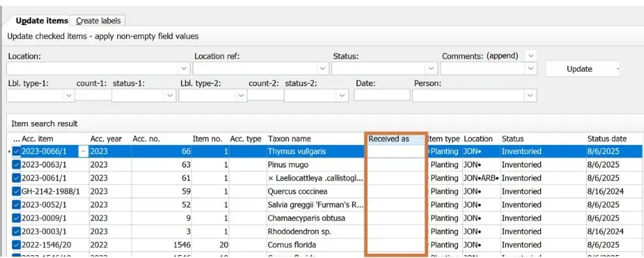
Task: Uncheck the checkbox for item 2023-0003/1
Action: coord(17,232)
